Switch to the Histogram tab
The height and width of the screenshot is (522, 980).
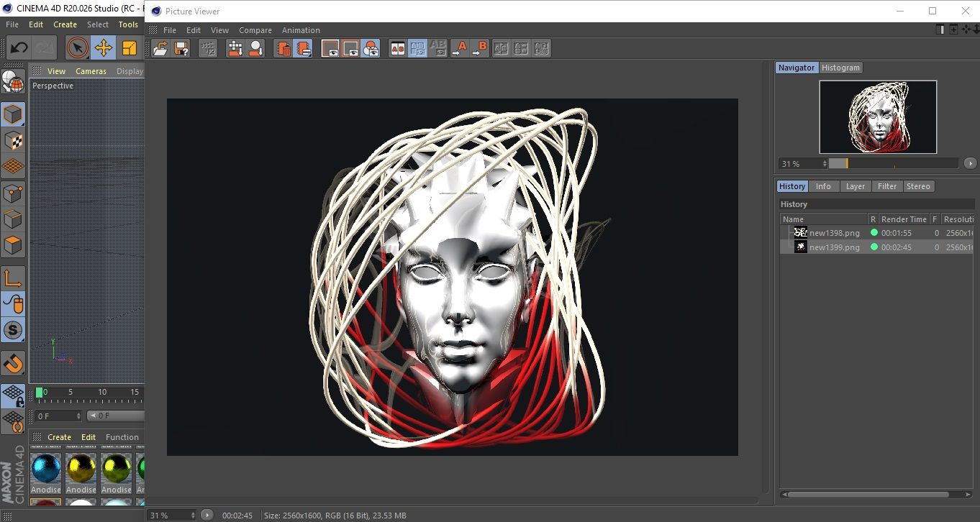(840, 68)
